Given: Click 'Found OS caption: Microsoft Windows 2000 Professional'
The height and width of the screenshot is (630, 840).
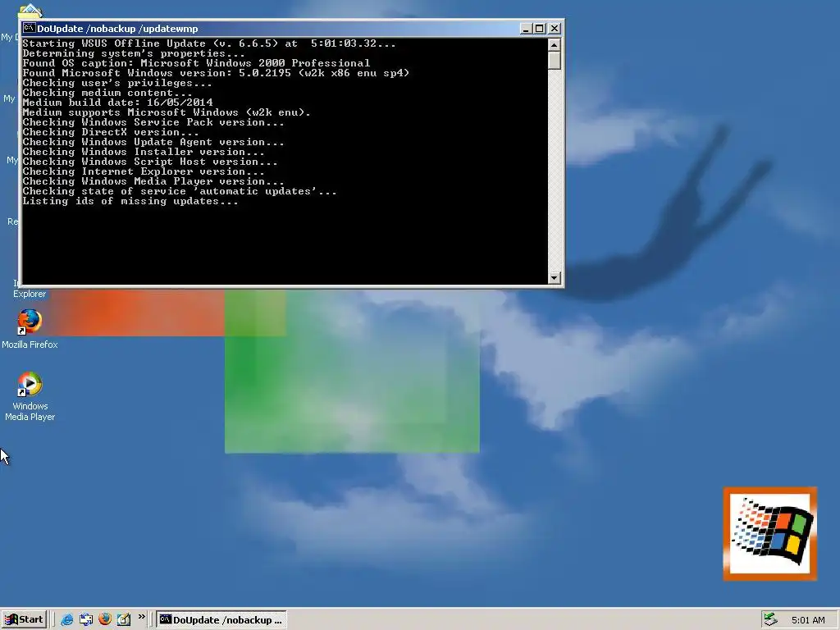Looking at the screenshot, I should coord(196,63).
